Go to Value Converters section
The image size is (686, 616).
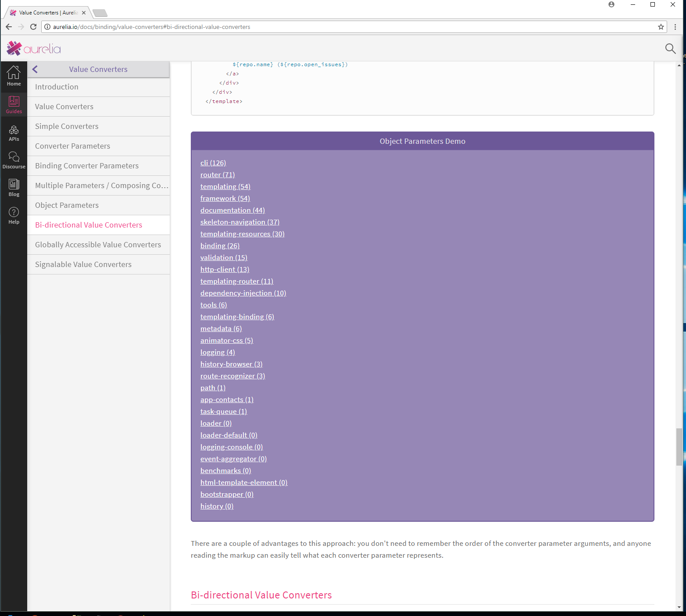click(99, 107)
